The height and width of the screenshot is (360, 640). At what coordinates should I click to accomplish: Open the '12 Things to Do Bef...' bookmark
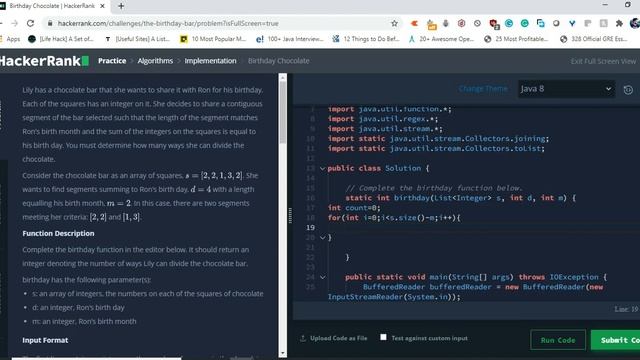tap(366, 39)
